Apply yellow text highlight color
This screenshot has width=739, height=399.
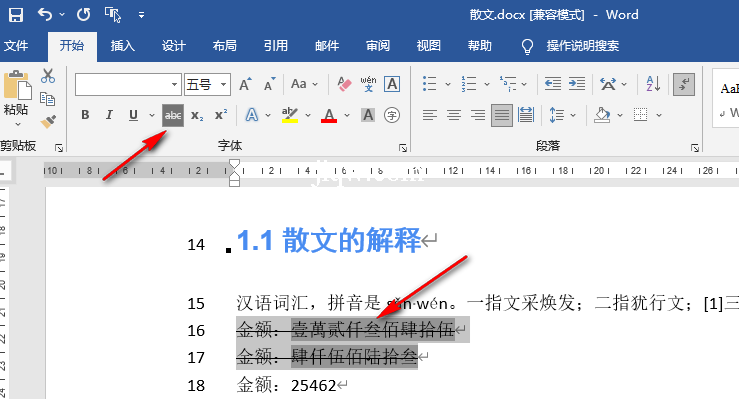click(x=290, y=115)
